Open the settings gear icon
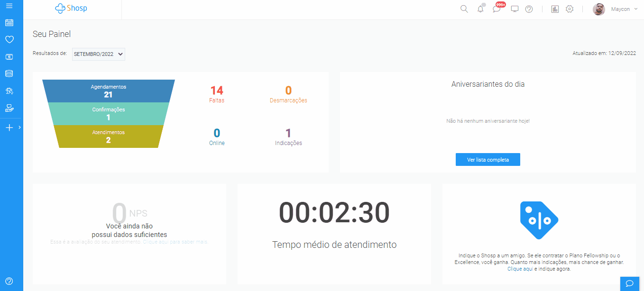This screenshot has height=291, width=644. pos(570,9)
